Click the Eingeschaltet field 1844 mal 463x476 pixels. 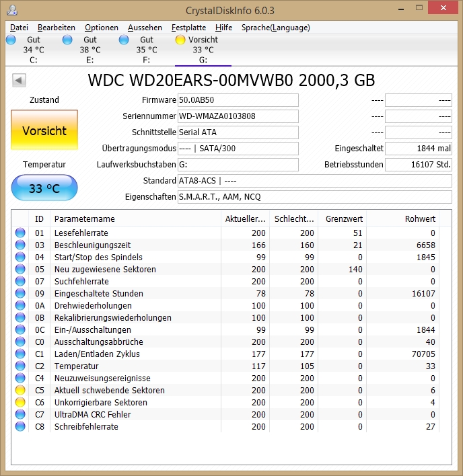click(419, 148)
